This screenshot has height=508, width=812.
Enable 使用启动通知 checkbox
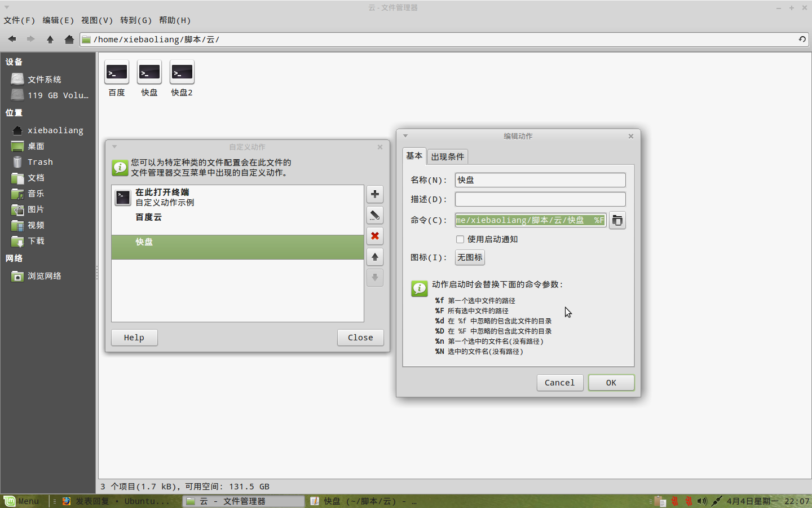(x=460, y=239)
